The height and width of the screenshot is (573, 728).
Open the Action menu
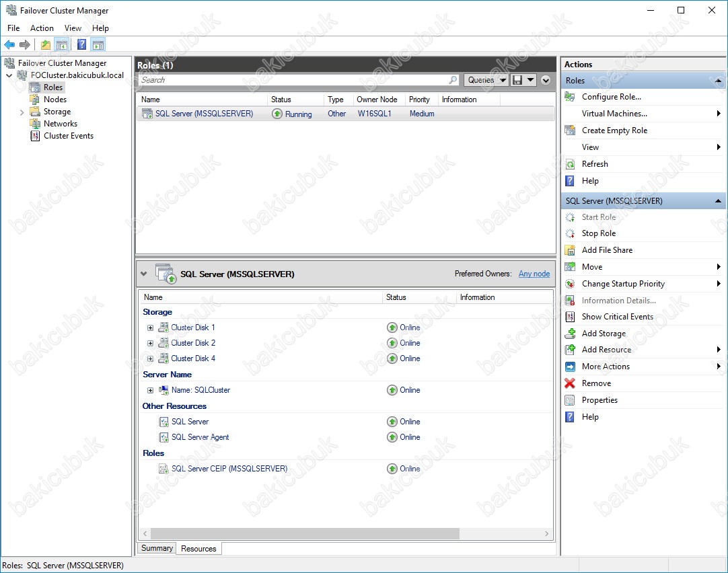(x=42, y=28)
